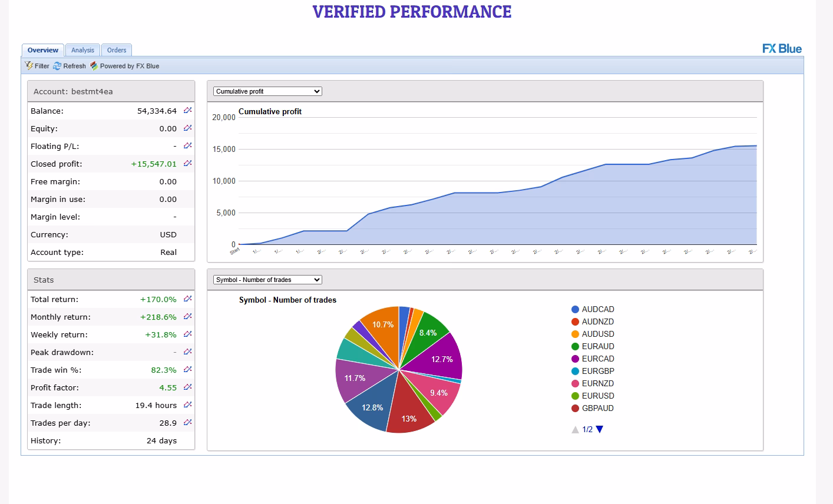Viewport: 833px width, 504px height.
Task: Click the chart icon beside Total return
Action: (x=187, y=299)
